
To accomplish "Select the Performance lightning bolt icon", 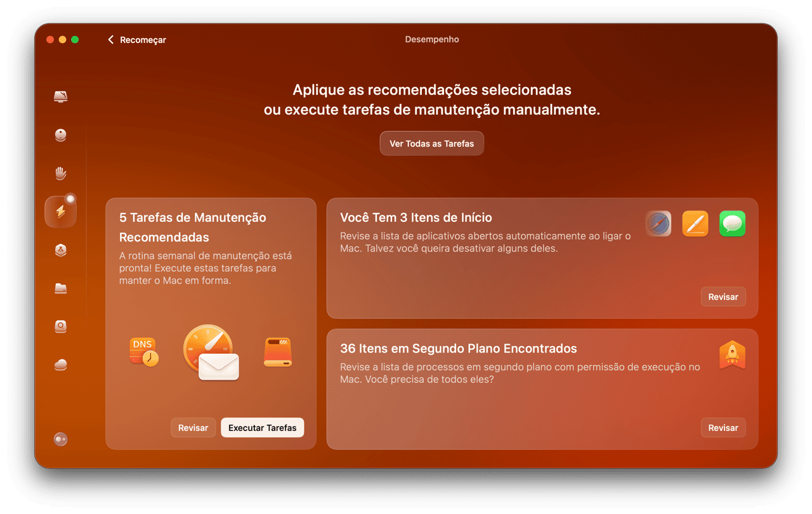I will pyautogui.click(x=61, y=212).
